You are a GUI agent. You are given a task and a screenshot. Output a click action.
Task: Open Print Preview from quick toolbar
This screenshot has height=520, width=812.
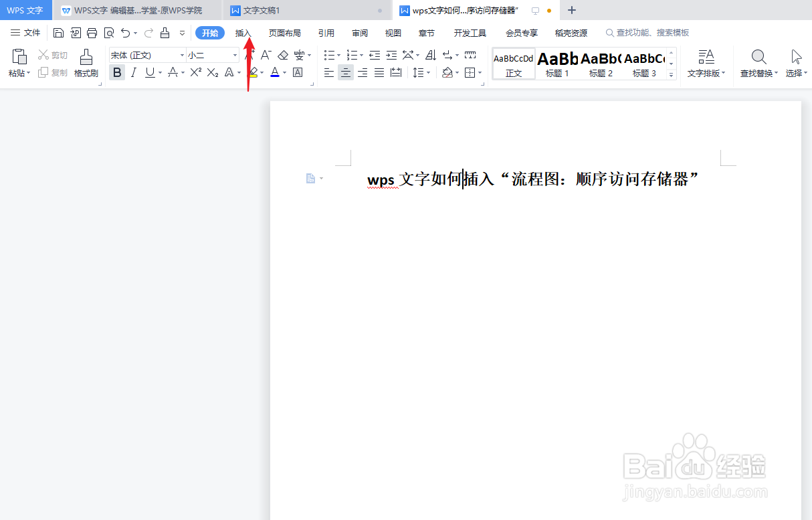(109, 33)
